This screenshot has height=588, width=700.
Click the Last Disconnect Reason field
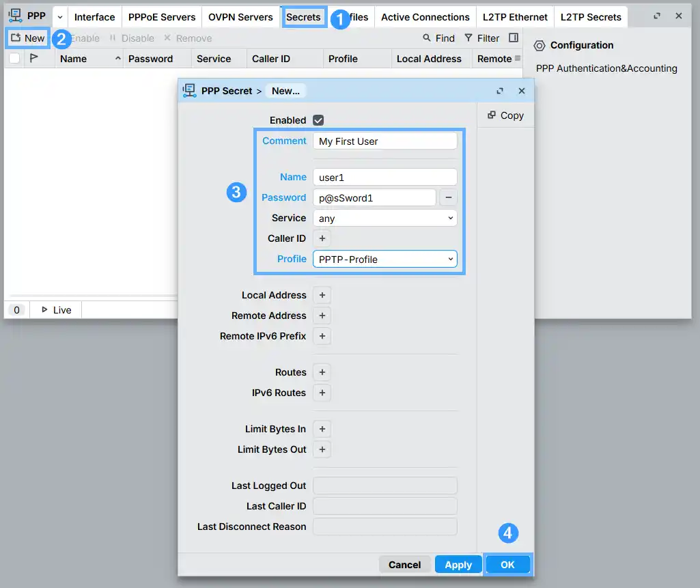pos(384,527)
